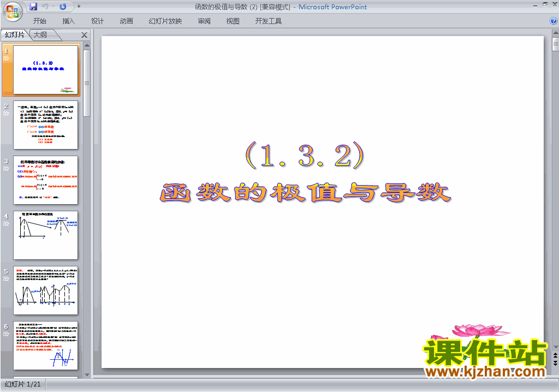Switch to the 大纲 pane tab

pos(40,34)
